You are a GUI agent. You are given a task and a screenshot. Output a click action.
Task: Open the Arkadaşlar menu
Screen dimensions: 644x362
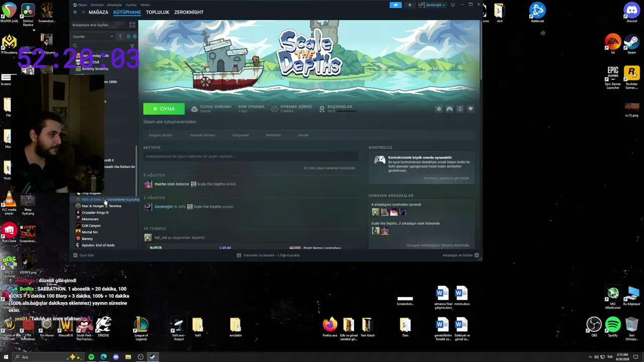point(115,5)
